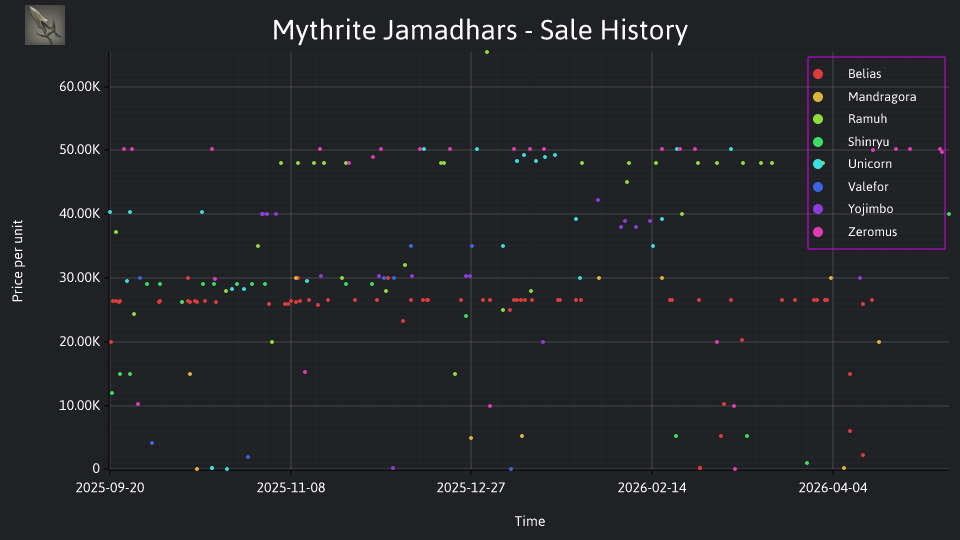The image size is (960, 540).
Task: Click the Valefor blue legend dot
Action: click(818, 187)
